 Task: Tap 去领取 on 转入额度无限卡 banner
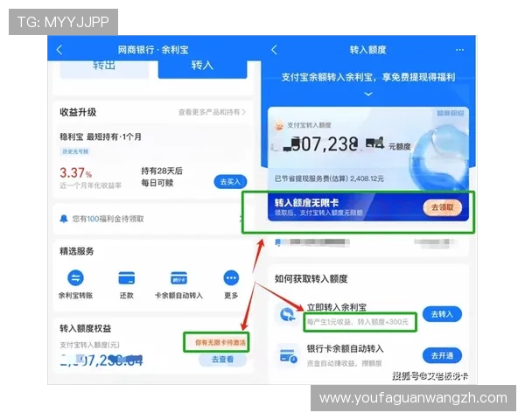[x=442, y=207]
